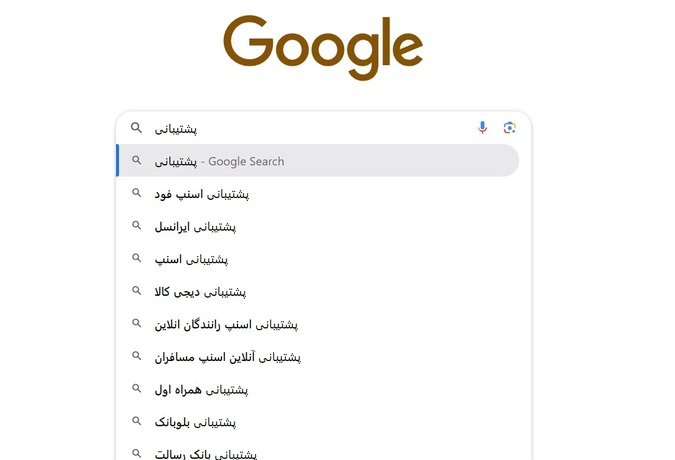Image resolution: width=675 pixels, height=460 pixels.
Task: Select پشتیبانی آنلاین اسنپ مسافران suggestion
Action: (x=318, y=357)
